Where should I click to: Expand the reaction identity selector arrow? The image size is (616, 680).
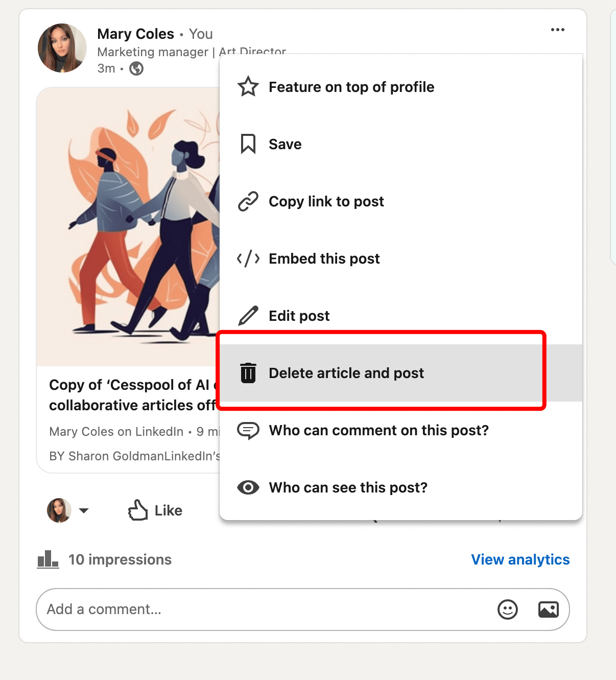85,511
